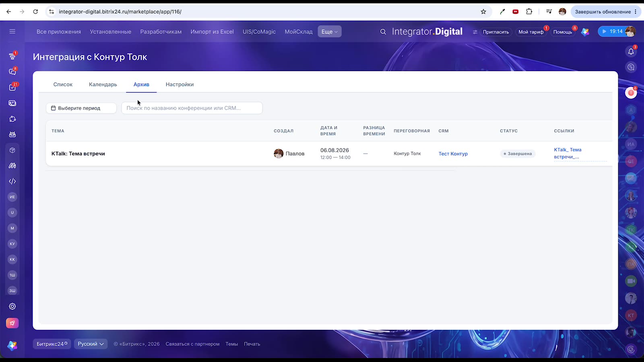The width and height of the screenshot is (644, 362).
Task: Open the colorful star icon next to Помощь
Action: pyautogui.click(x=585, y=32)
